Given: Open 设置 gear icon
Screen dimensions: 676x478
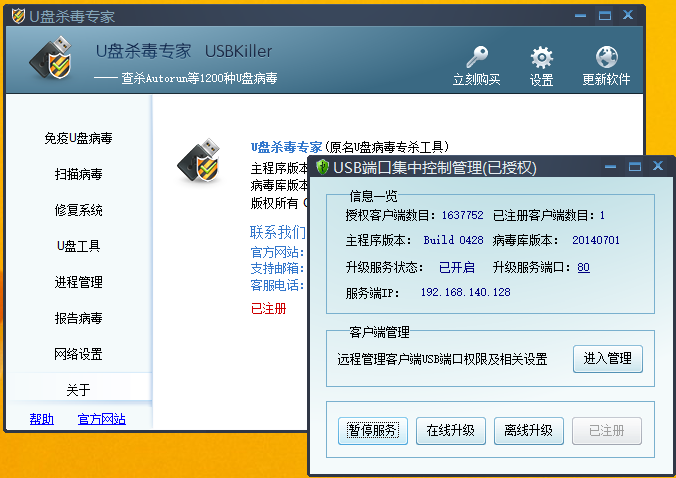Looking at the screenshot, I should (541, 57).
